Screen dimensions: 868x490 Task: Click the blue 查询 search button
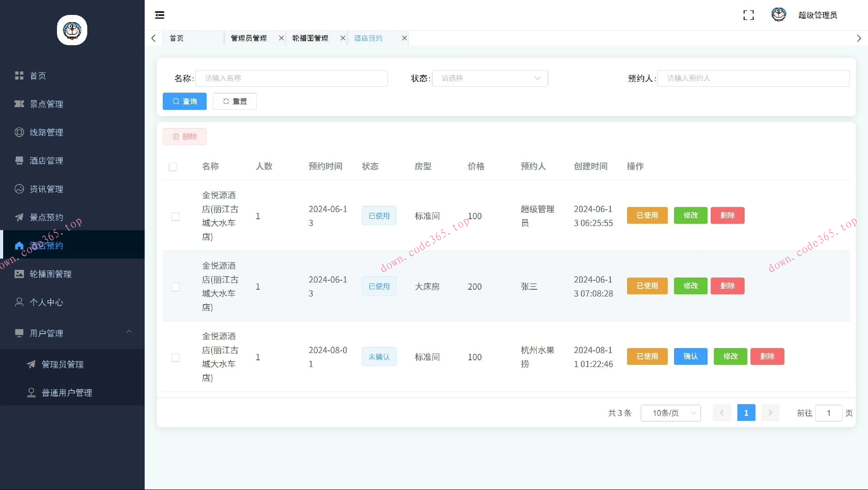pyautogui.click(x=184, y=101)
